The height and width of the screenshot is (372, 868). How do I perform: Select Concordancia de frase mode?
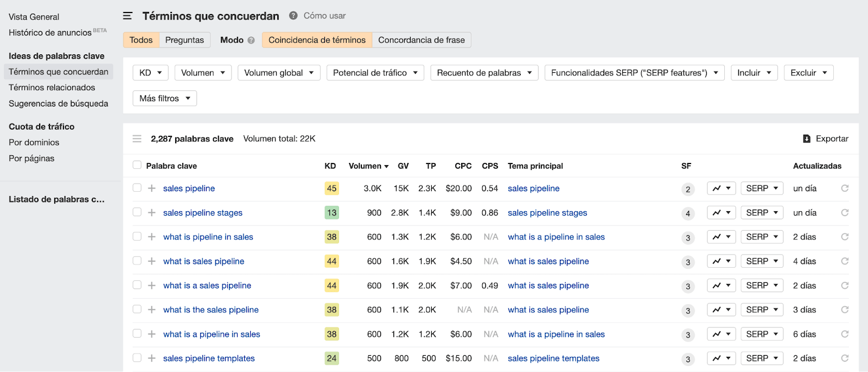pyautogui.click(x=421, y=40)
